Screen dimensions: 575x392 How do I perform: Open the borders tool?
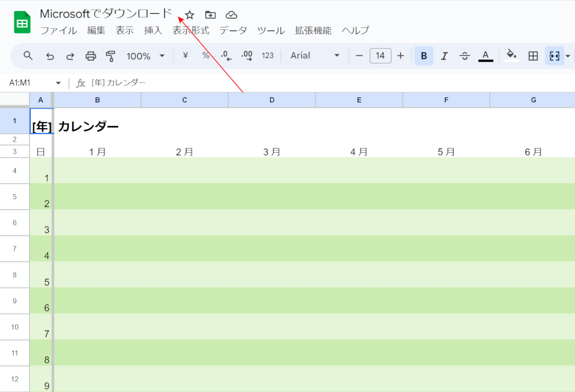[x=533, y=56]
